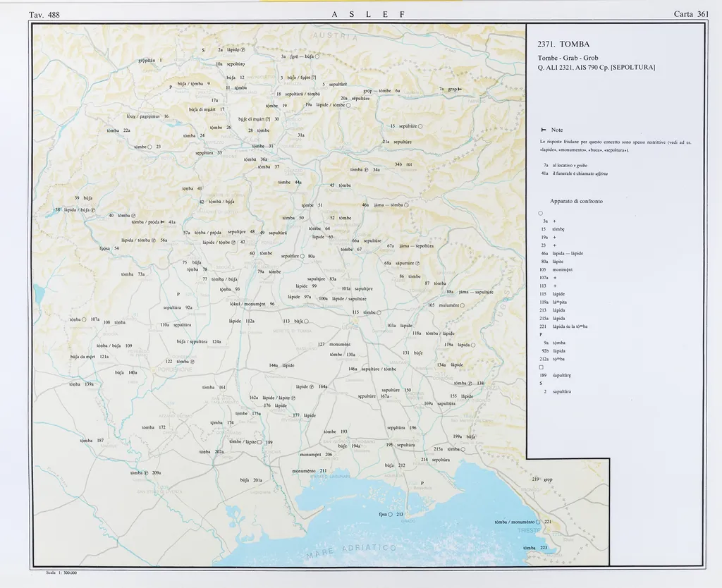This screenshot has width=722, height=588.
Task: Click the MARE ADRIATICO sea label
Action: pos(353,552)
